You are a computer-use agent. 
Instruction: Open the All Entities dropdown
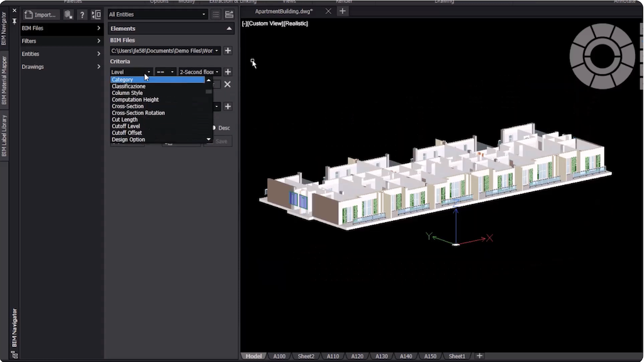(157, 14)
